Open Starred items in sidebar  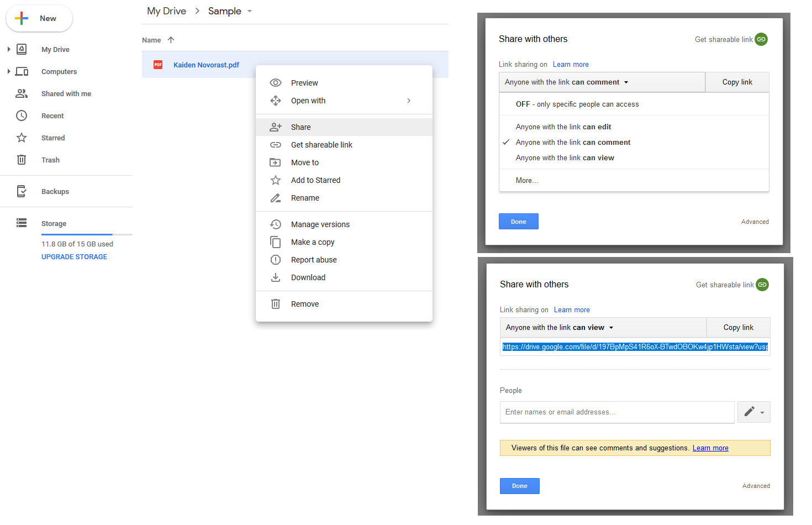click(x=53, y=138)
